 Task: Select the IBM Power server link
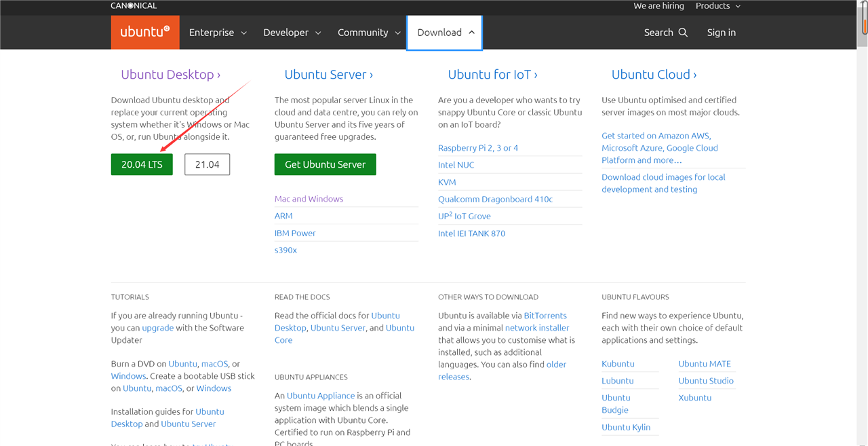pos(295,233)
